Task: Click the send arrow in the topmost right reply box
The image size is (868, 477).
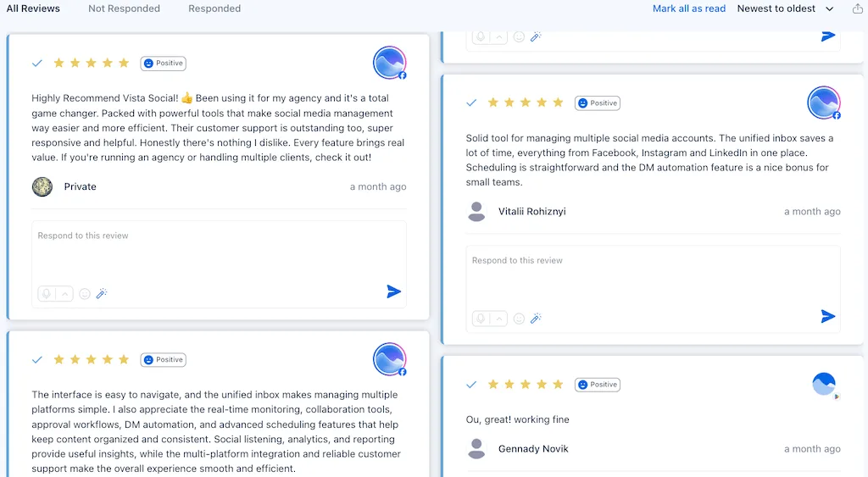Action: point(827,36)
